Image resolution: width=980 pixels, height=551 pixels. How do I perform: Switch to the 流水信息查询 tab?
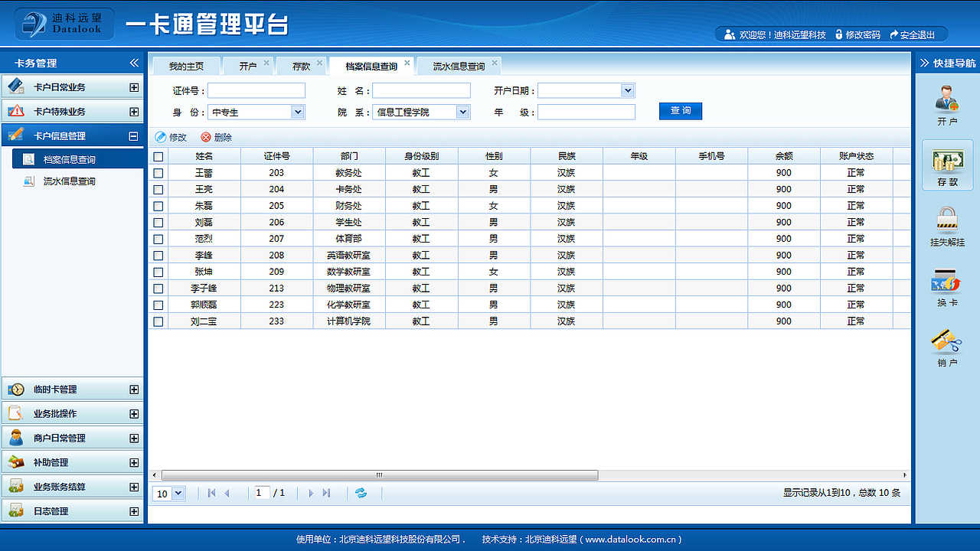point(459,66)
